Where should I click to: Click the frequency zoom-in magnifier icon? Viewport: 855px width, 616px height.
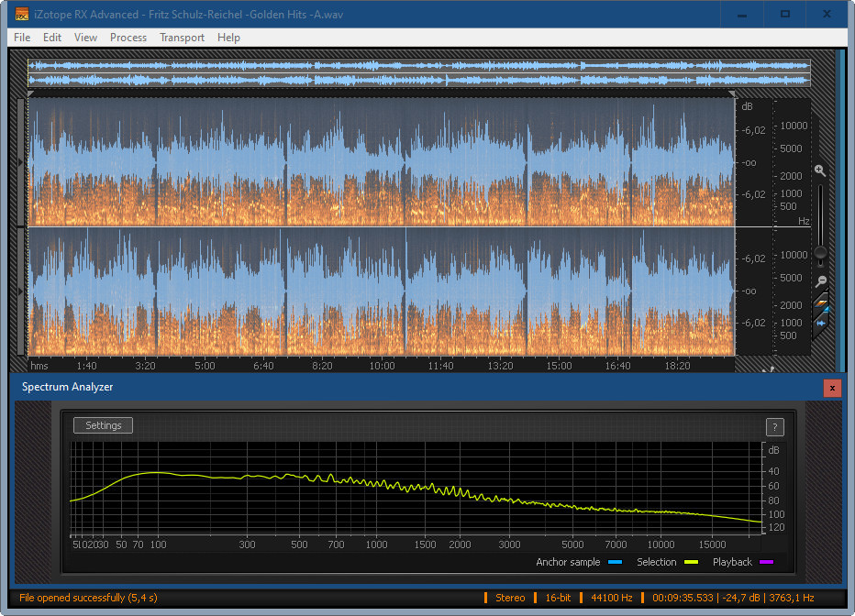[x=819, y=170]
